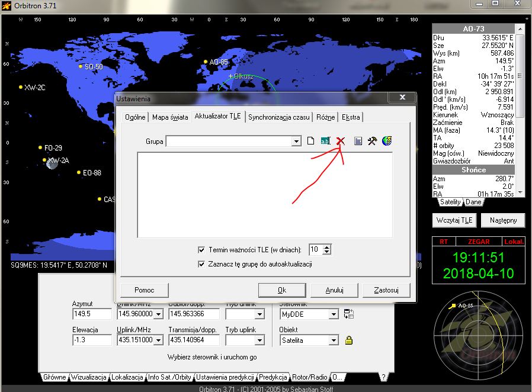The width and height of the screenshot is (532, 392).
Task: Switch to the Ogólne settings tab
Action: [x=135, y=117]
